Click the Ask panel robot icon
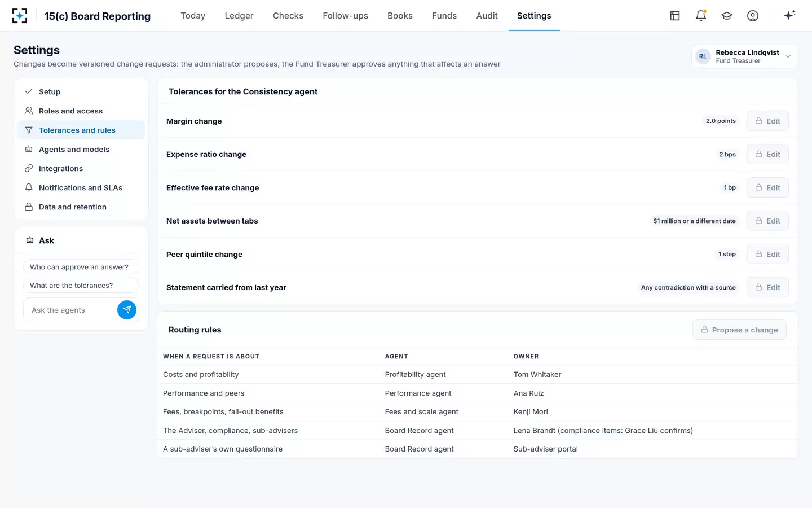 (x=30, y=240)
